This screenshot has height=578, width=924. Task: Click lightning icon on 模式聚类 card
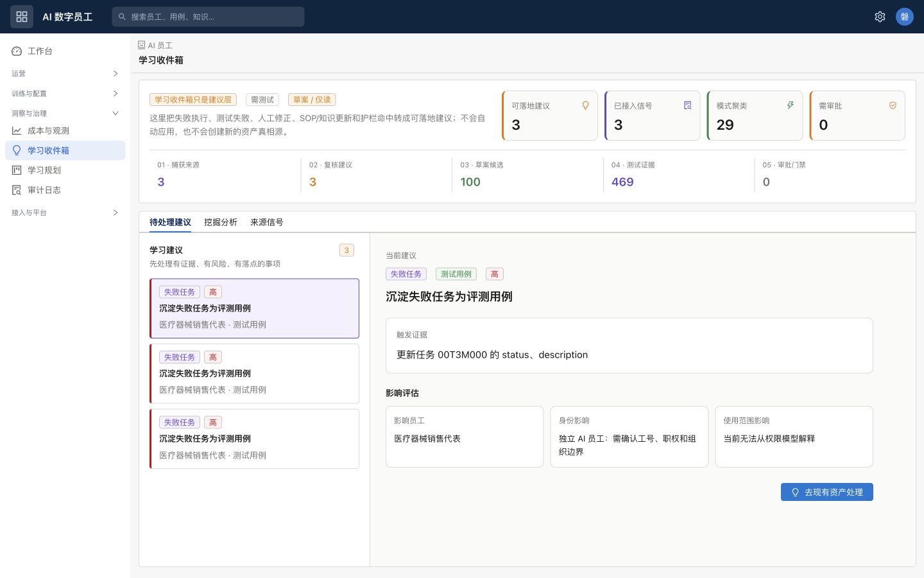point(791,105)
